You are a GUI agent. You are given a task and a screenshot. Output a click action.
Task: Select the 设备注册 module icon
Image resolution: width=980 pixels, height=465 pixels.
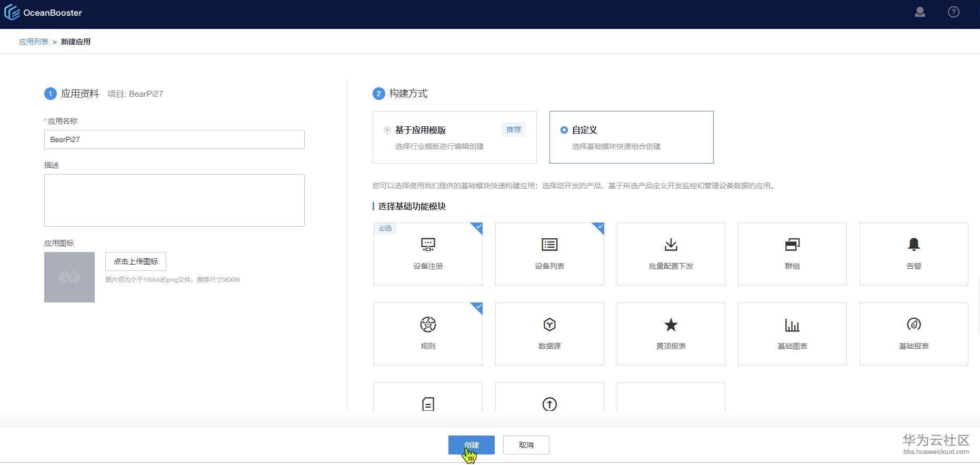(428, 245)
